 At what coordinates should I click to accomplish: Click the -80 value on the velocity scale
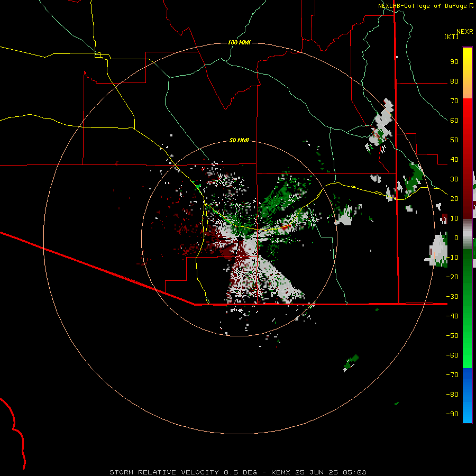(x=452, y=395)
